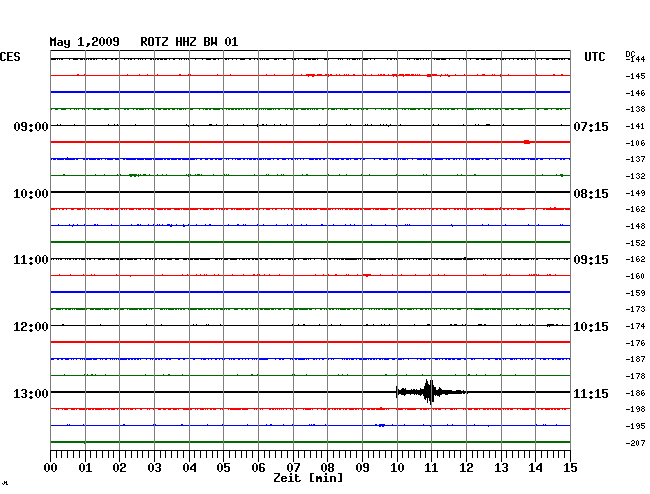Select the x-axis tick label 12

(x=466, y=468)
